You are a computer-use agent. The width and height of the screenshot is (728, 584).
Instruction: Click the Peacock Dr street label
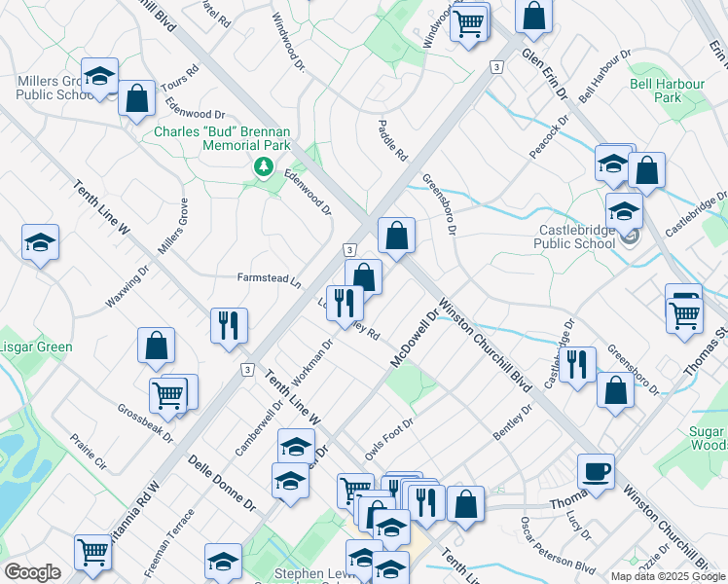tap(549, 136)
